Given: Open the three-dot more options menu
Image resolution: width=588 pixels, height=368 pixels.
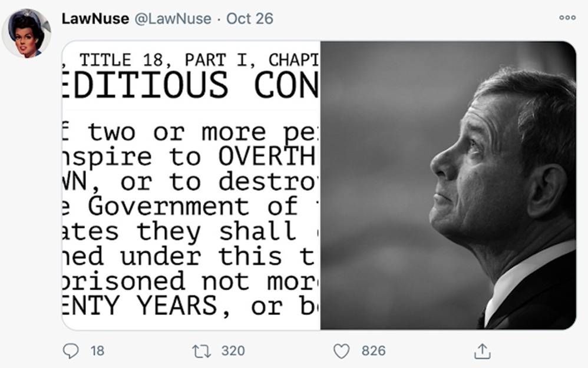Looking at the screenshot, I should click(x=567, y=18).
